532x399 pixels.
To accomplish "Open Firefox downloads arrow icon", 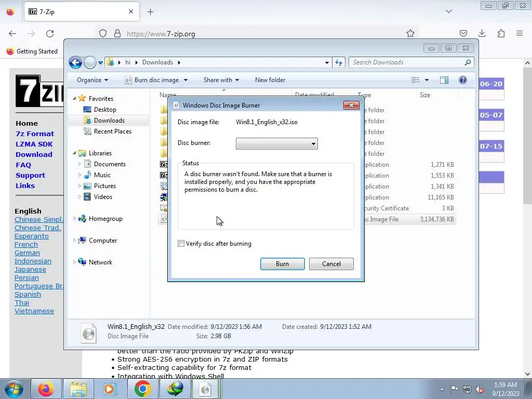I will click(482, 33).
